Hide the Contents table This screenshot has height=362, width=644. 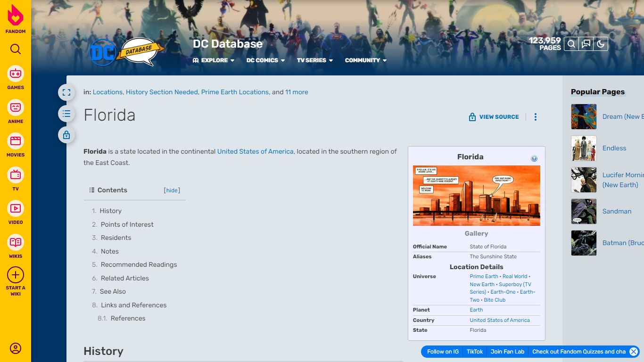click(172, 190)
